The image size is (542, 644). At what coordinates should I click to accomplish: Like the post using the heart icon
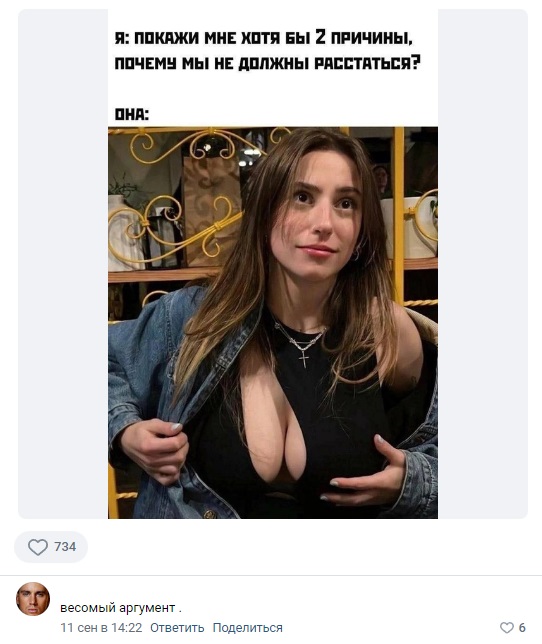tap(38, 547)
